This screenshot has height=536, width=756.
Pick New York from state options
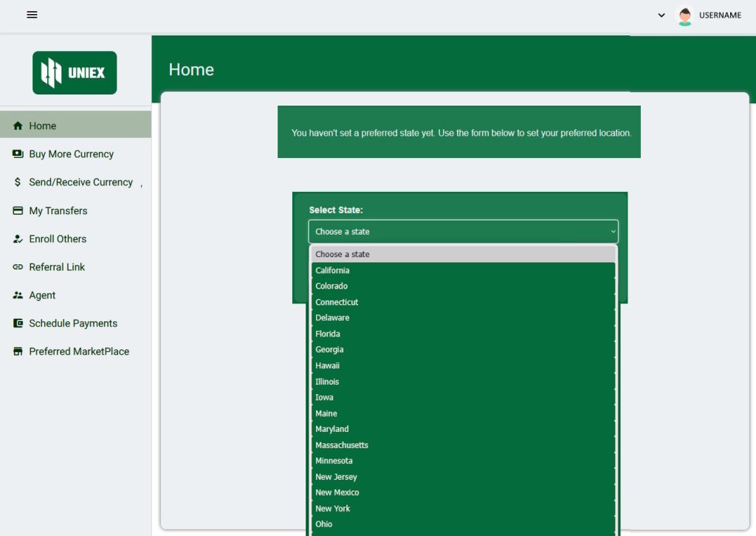pos(333,509)
